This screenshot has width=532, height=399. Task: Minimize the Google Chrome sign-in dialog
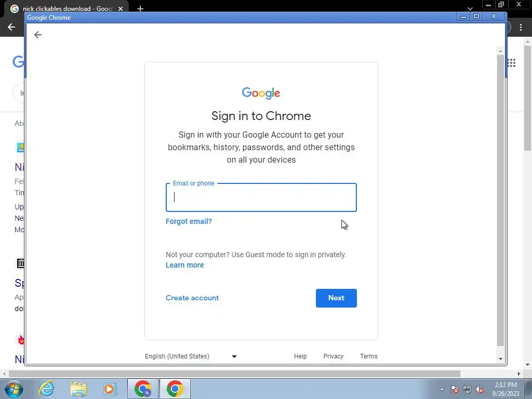(463, 17)
